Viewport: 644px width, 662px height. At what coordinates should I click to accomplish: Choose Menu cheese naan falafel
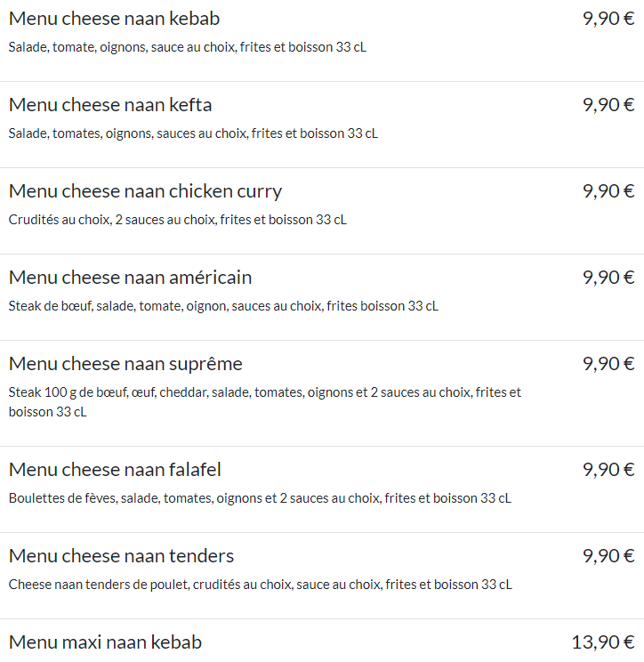(x=115, y=470)
